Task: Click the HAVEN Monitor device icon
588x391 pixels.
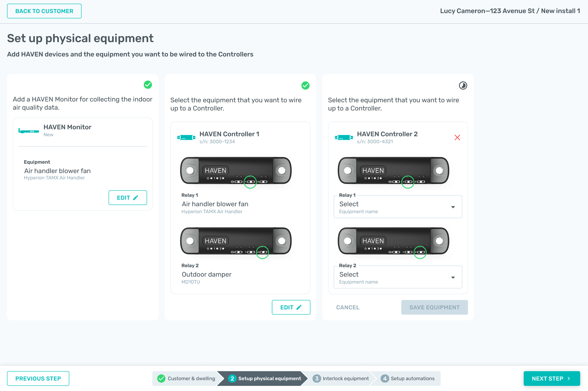Action: pos(29,131)
